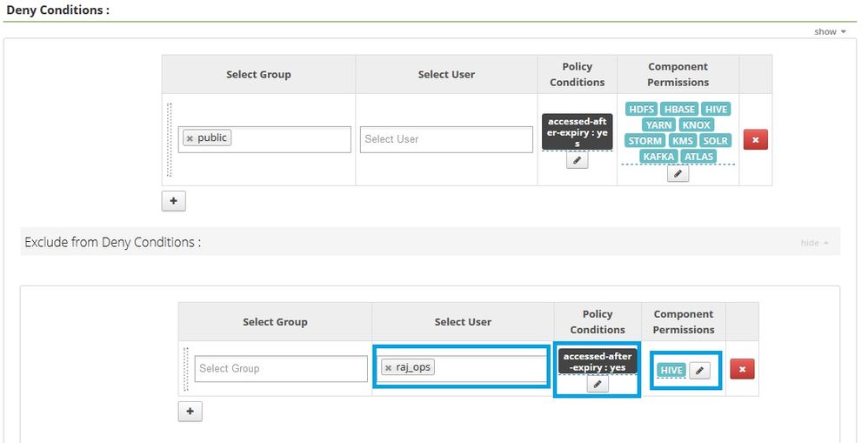868x443 pixels.
Task: Click the HIVE tag in exclude row
Action: (x=671, y=370)
